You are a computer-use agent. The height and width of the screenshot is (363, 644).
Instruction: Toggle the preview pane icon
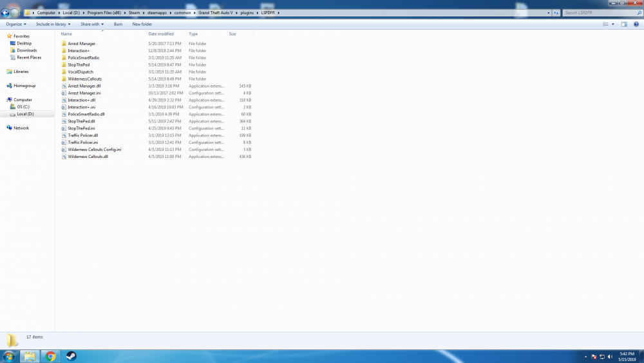tap(624, 25)
